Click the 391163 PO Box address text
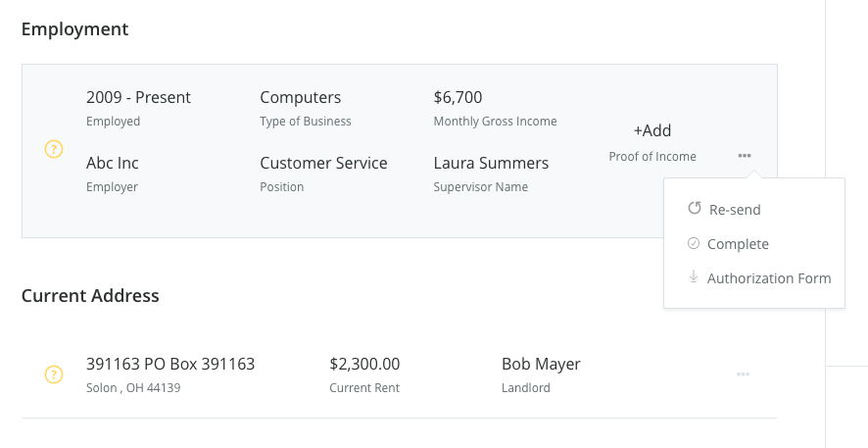Image resolution: width=868 pixels, height=448 pixels. pos(170,364)
